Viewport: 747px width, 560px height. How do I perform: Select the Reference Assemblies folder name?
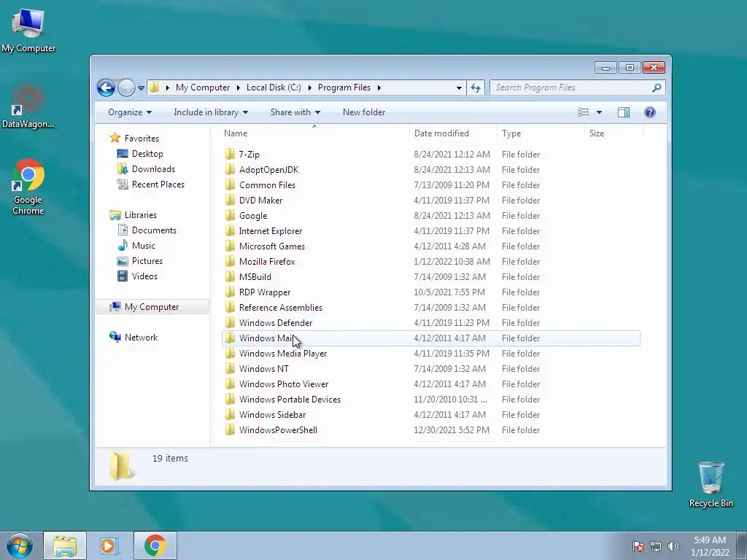pos(281,308)
